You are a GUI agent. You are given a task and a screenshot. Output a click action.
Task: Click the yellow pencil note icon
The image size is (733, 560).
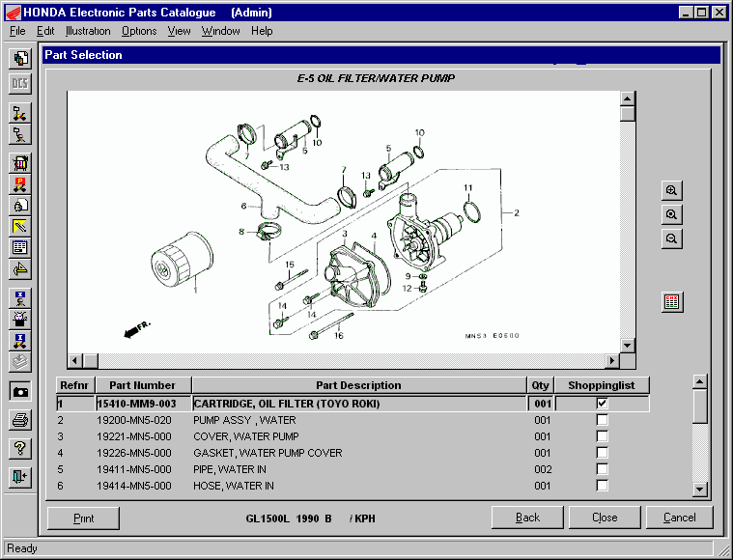click(x=20, y=227)
